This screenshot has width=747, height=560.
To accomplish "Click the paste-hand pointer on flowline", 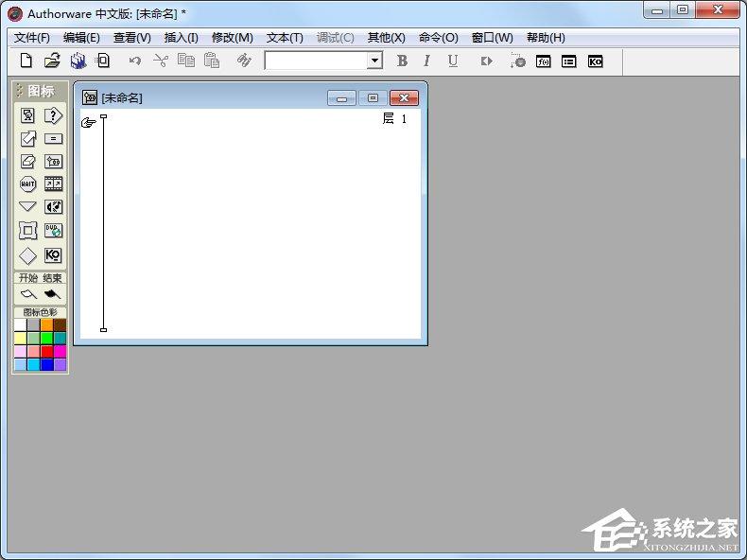I will (89, 123).
